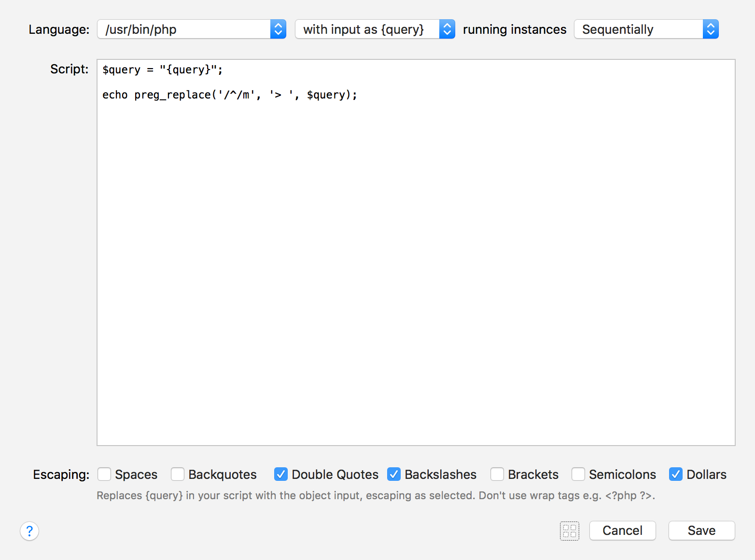
Task: Expand the Sequentially running instances dropdown
Action: [646, 29]
